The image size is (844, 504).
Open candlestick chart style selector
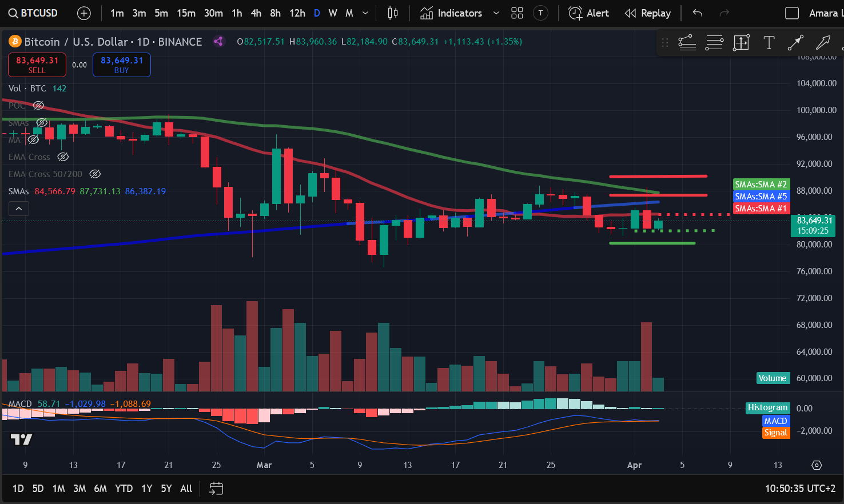pyautogui.click(x=393, y=13)
